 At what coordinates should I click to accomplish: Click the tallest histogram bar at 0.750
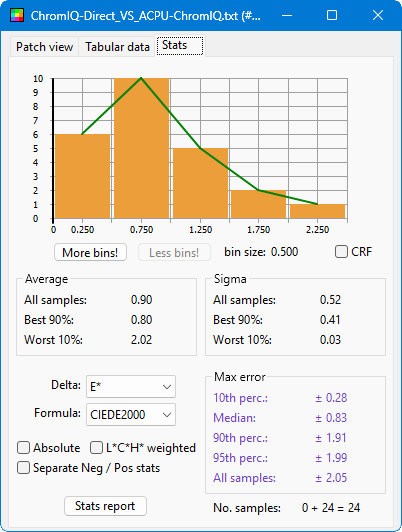tap(141, 148)
